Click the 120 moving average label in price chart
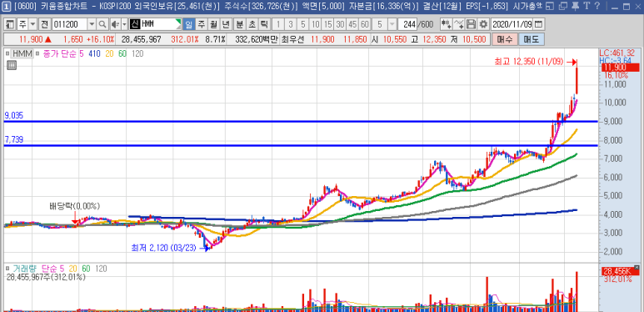 point(138,53)
